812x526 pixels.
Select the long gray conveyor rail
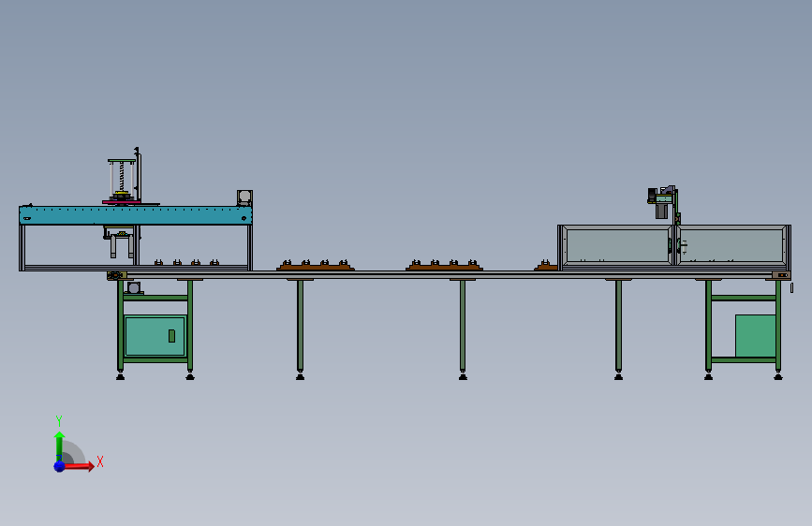(x=450, y=275)
